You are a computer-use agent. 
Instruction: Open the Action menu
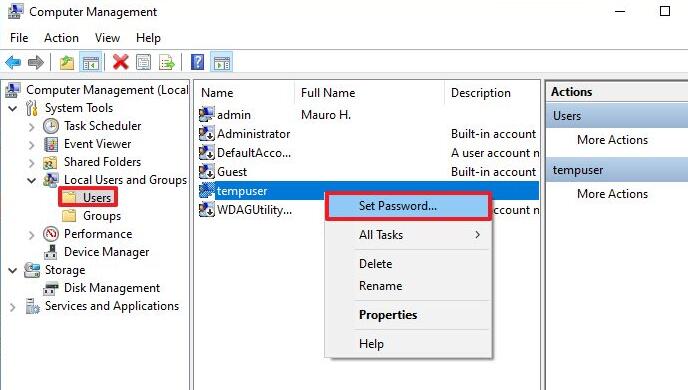(x=61, y=38)
